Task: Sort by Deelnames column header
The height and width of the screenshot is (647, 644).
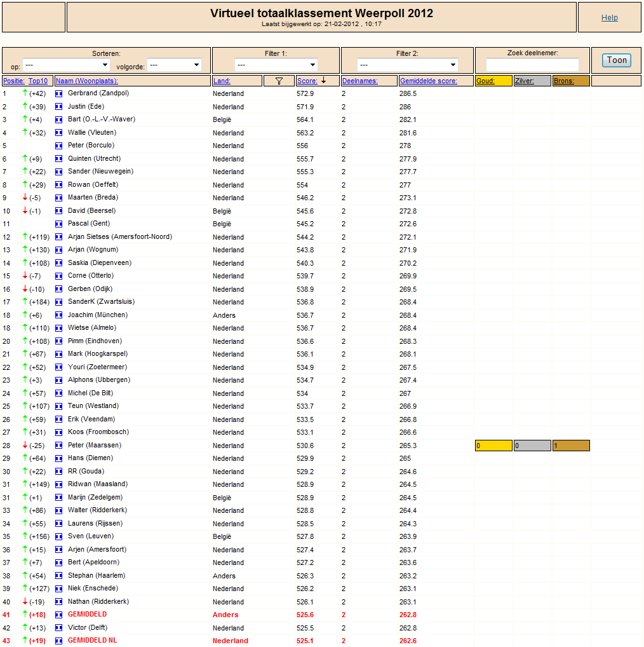Action: coord(360,81)
